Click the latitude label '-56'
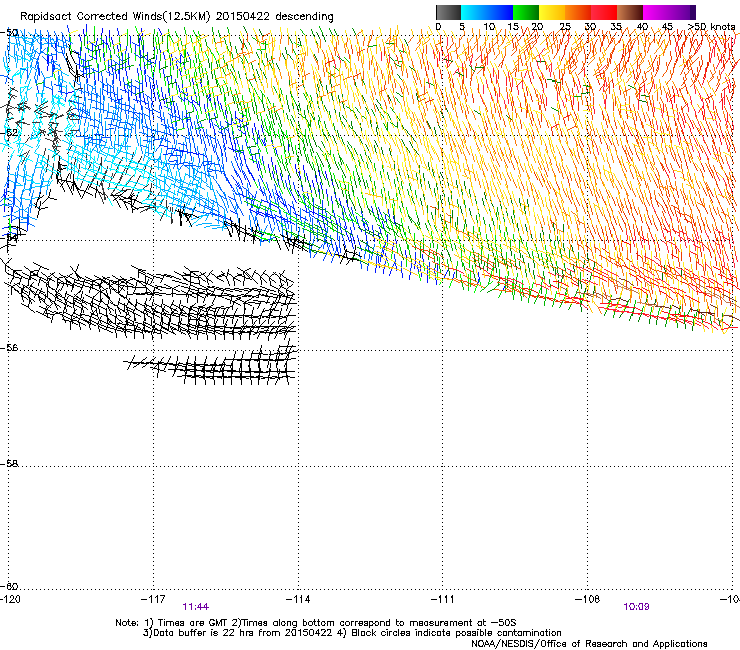740x650 pixels. [9, 348]
